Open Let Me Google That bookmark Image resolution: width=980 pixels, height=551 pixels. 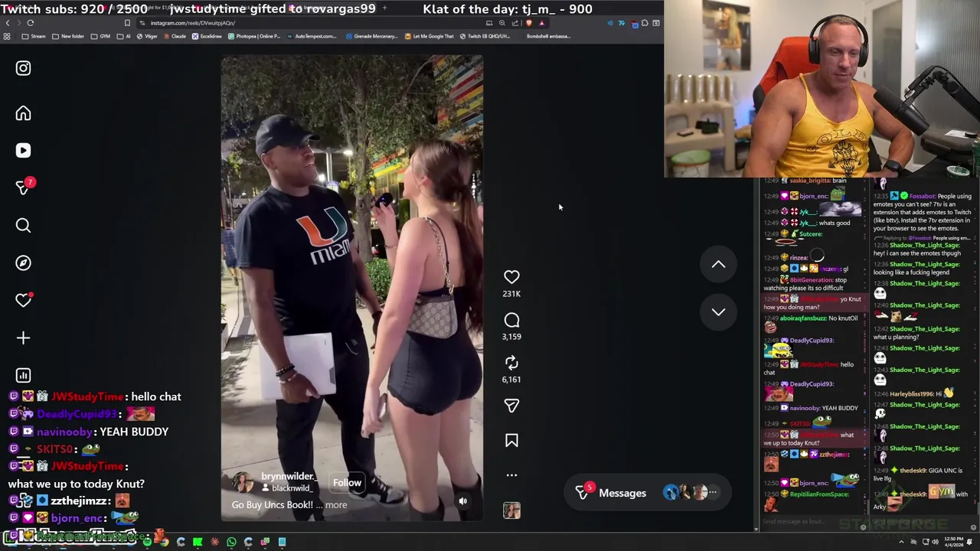pos(429,36)
